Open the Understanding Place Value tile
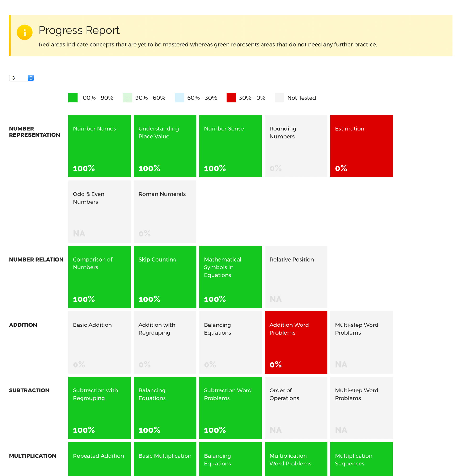This screenshot has height=476, width=459. tap(165, 146)
